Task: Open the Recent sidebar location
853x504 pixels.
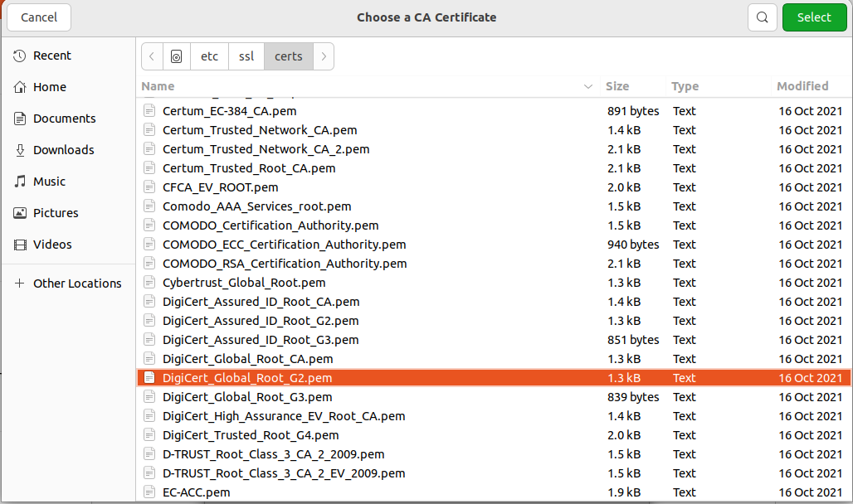Action: pos(51,56)
